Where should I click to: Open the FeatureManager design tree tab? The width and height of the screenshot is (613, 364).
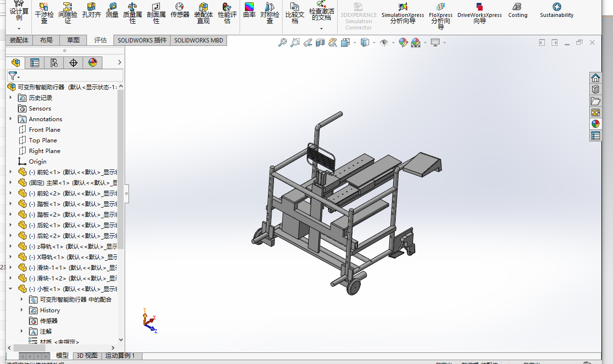click(16, 63)
